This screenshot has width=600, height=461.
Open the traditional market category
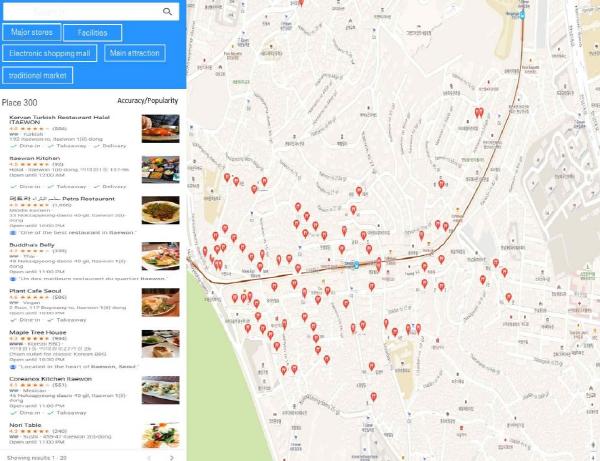[38, 75]
